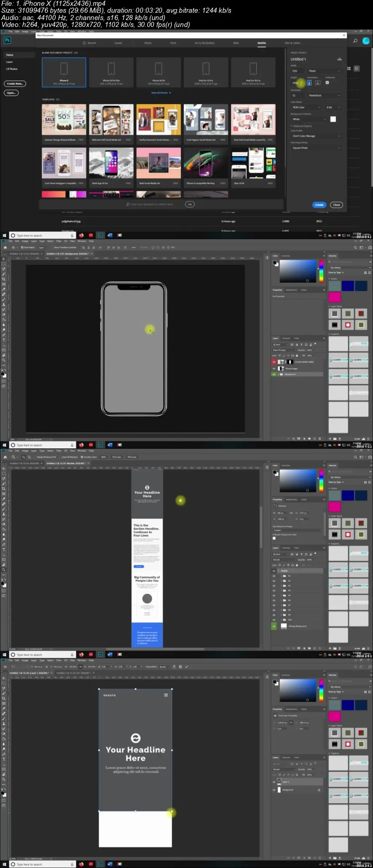Click the zoom in icon in long mobile page options bar

click(x=23, y=457)
